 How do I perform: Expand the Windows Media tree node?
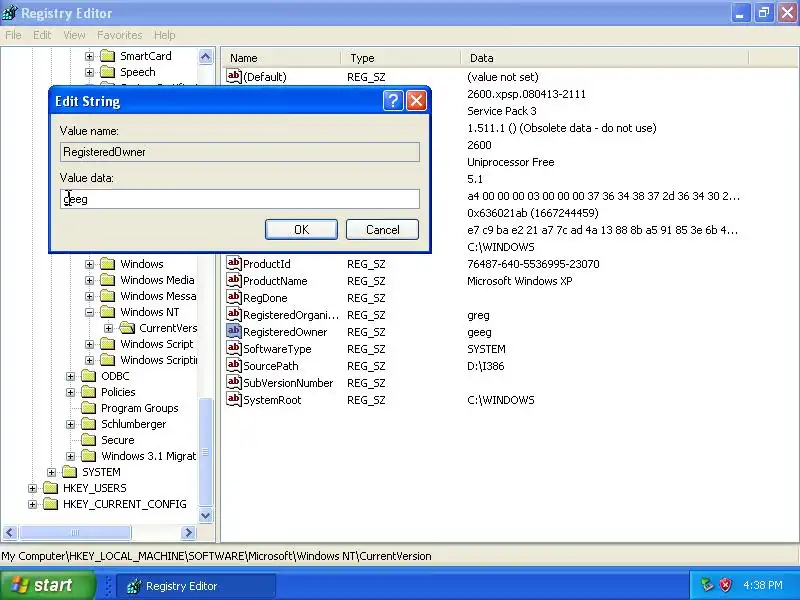[x=89, y=280]
